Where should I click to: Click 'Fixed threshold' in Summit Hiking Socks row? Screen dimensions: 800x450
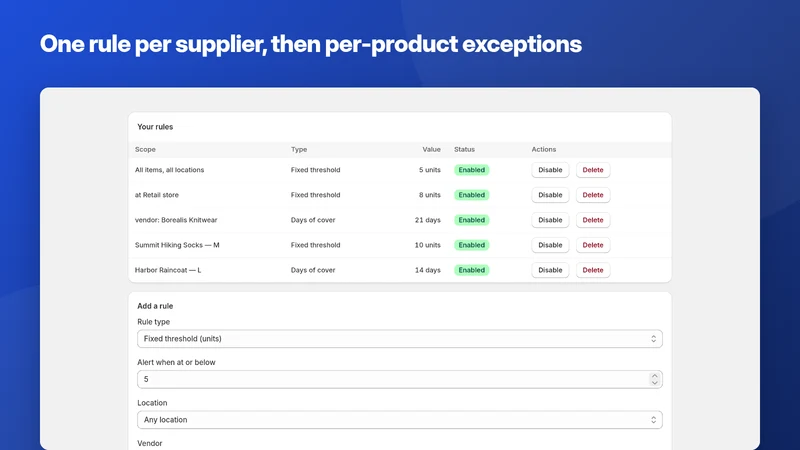point(315,245)
